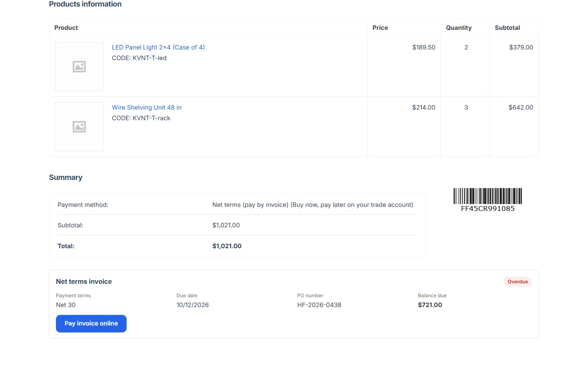Click PO number HF-2026-0438
The width and height of the screenshot is (588, 368).
pyautogui.click(x=319, y=305)
